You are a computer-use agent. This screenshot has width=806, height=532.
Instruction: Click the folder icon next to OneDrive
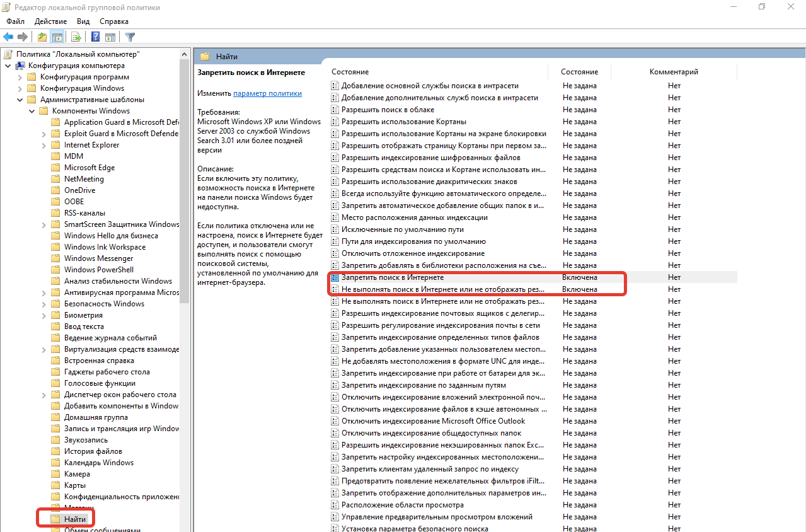coord(56,190)
